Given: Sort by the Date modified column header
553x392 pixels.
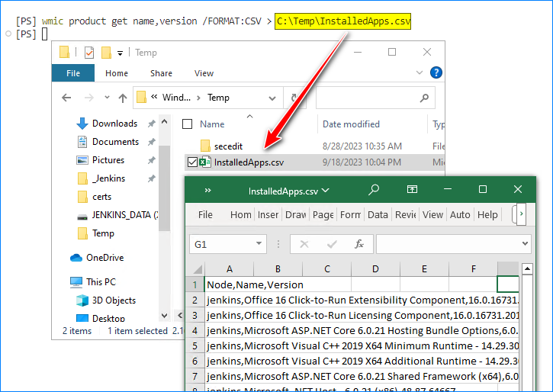Looking at the screenshot, I should tap(351, 124).
